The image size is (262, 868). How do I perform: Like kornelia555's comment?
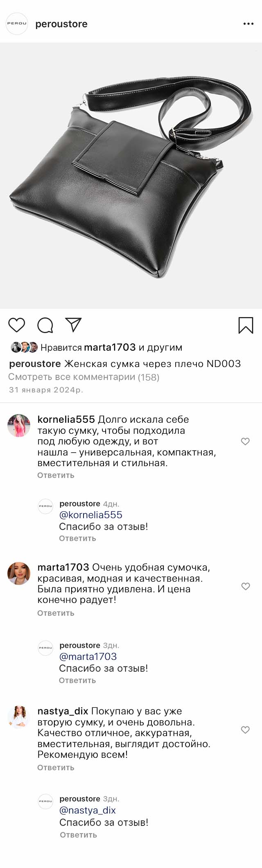point(245,441)
